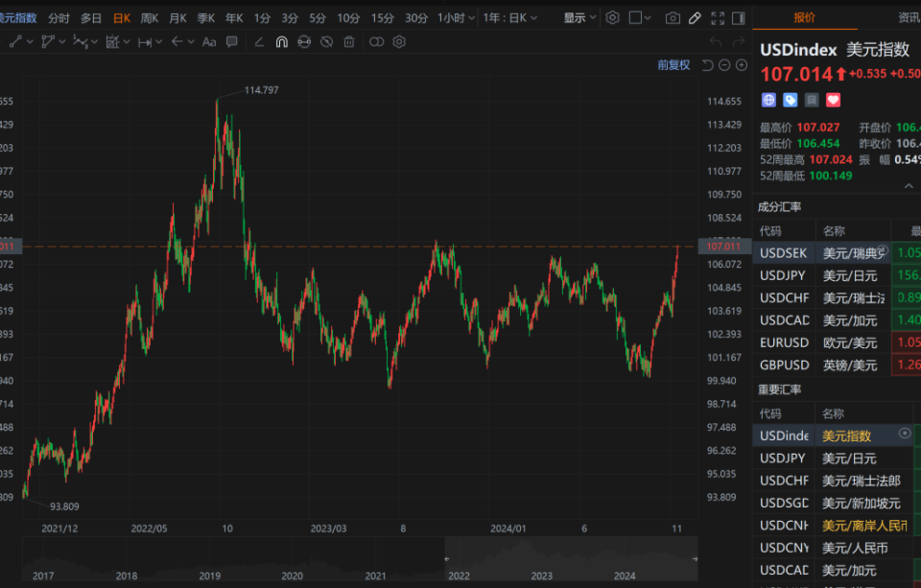Open the pencil drawing tool icon
Viewport: 921px width, 588px height.
pos(695,18)
